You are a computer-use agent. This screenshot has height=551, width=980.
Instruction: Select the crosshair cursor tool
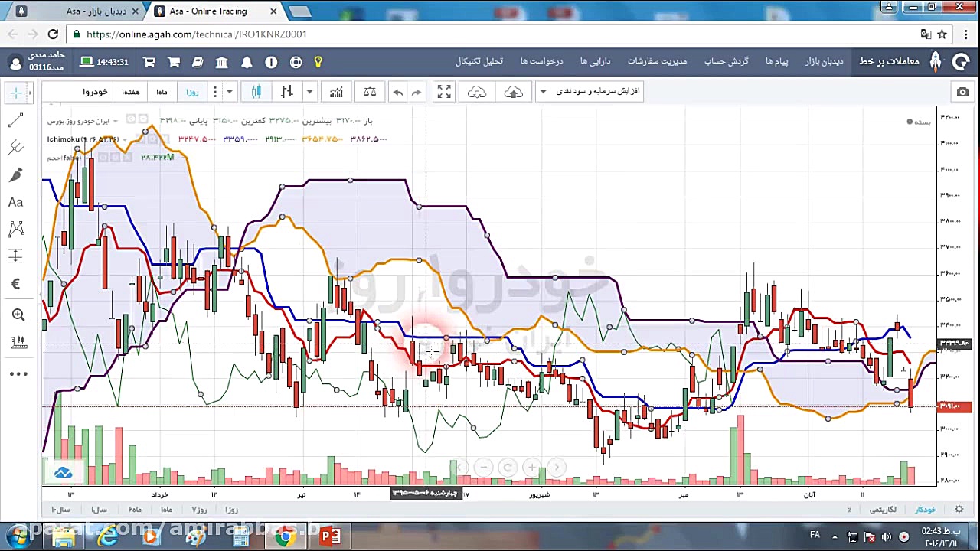coord(15,93)
